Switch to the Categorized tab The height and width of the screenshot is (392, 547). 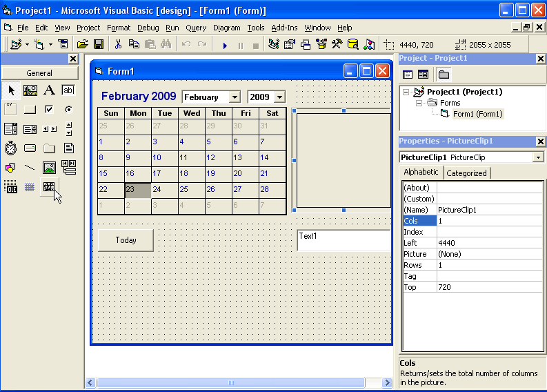(x=466, y=173)
